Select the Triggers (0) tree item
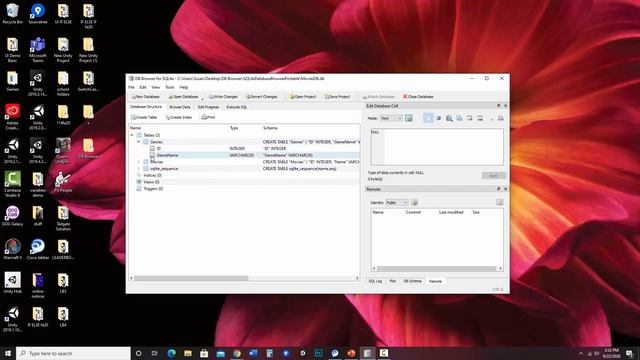The image size is (640, 360). (x=153, y=189)
